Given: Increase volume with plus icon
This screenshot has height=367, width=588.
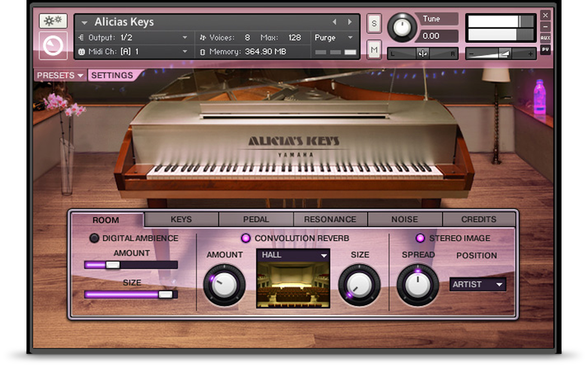Looking at the screenshot, I should [x=530, y=54].
